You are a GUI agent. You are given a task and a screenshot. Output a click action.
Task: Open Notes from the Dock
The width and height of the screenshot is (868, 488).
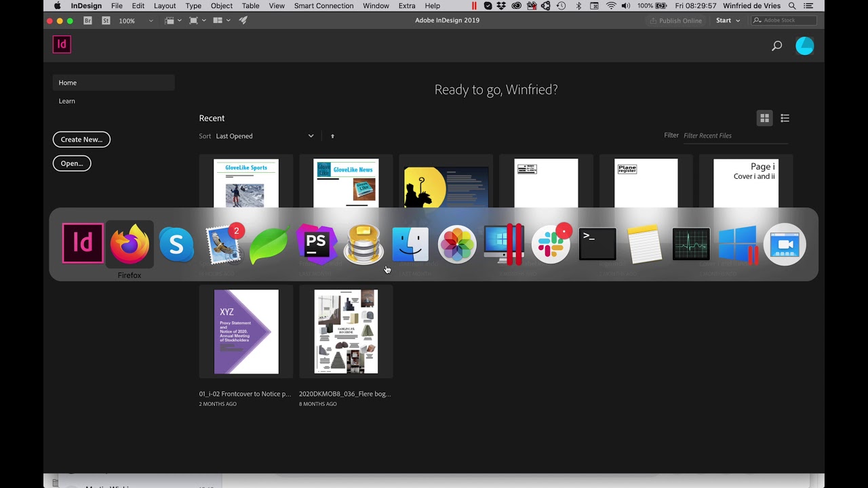(644, 244)
